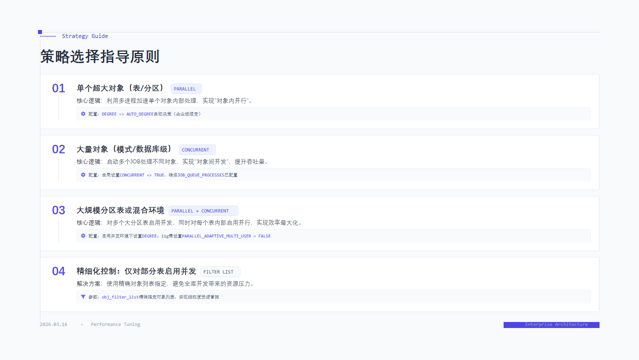639x360 pixels.
Task: Click heading 大量对象（模式/数据库级）
Action: (124, 149)
